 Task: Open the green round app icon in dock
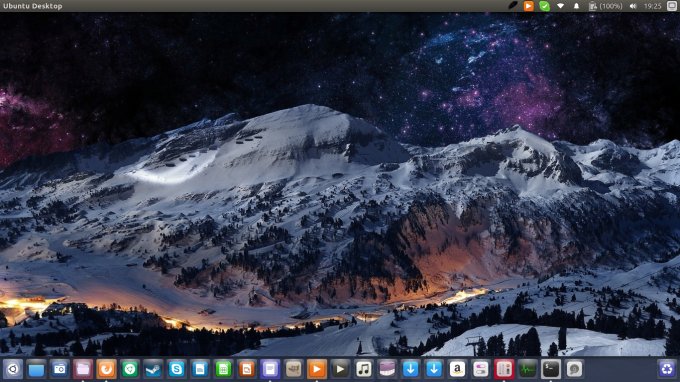tap(130, 369)
